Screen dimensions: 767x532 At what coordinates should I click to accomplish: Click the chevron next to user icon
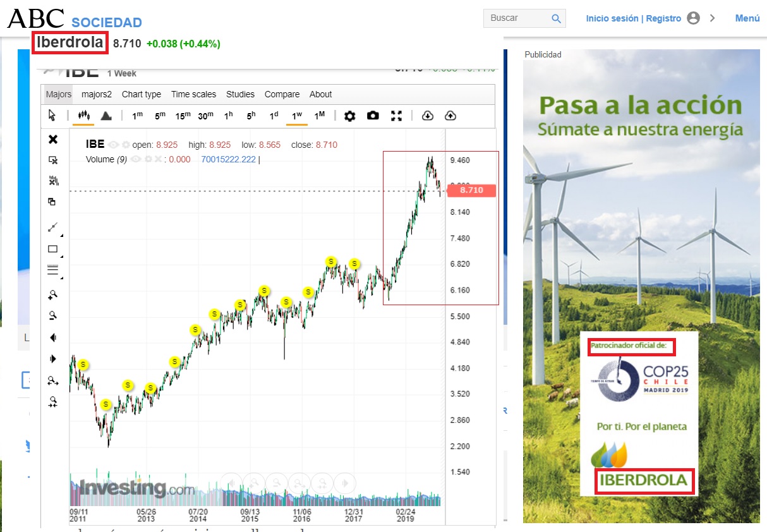tap(713, 18)
